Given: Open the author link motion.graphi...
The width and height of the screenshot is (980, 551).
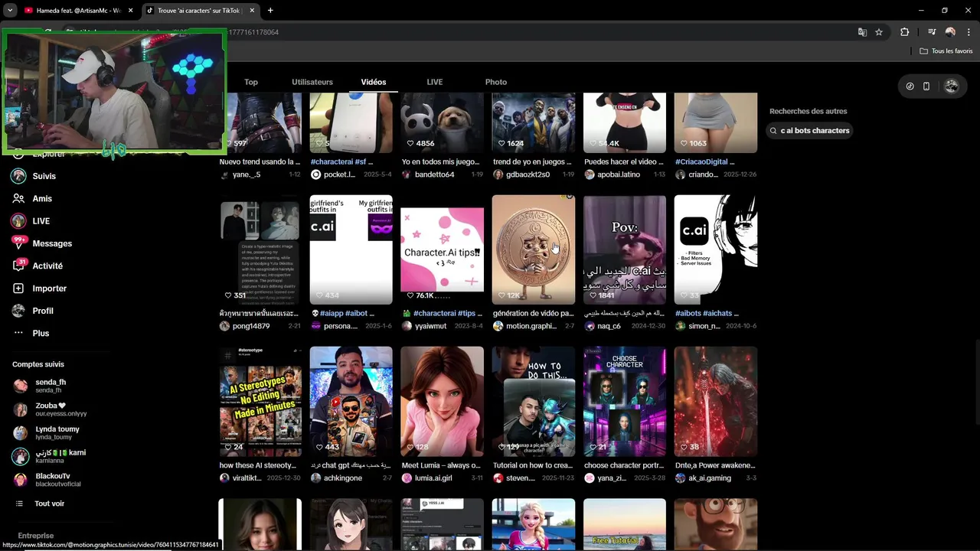Looking at the screenshot, I should pyautogui.click(x=533, y=326).
